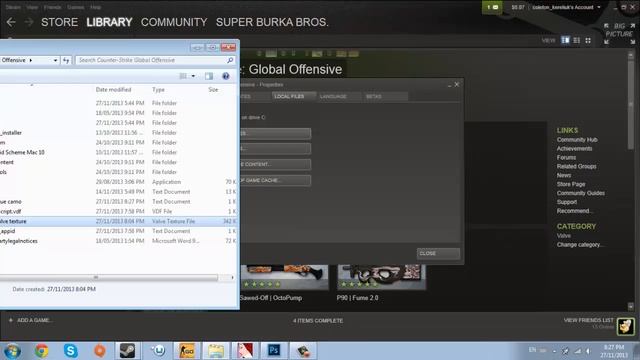The image size is (640, 360).
Task: Expand the Explorer address history dropdown
Action: 56,60
